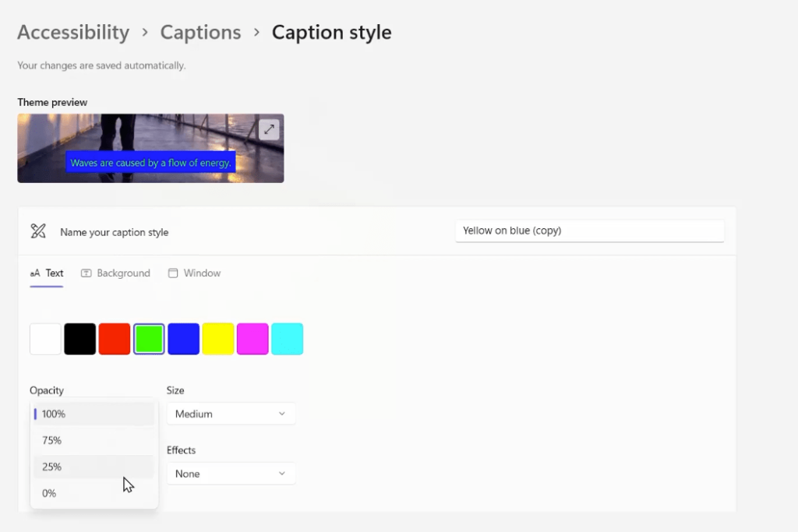Click the window icon on the Window tab

click(172, 273)
